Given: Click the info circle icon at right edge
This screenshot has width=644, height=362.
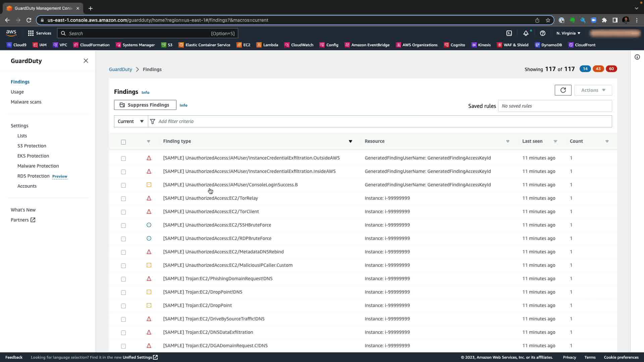Looking at the screenshot, I should click(x=637, y=57).
